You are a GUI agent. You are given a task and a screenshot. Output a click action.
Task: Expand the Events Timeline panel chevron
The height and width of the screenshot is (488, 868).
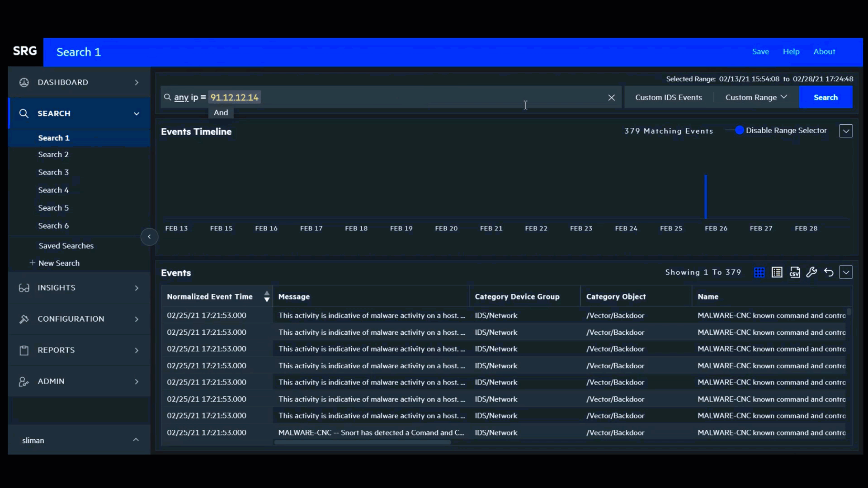tap(845, 131)
